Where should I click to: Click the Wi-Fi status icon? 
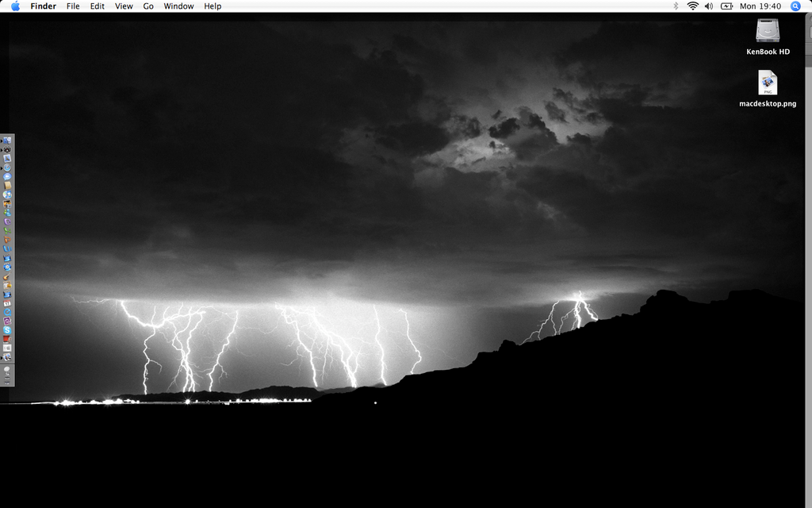pyautogui.click(x=692, y=6)
